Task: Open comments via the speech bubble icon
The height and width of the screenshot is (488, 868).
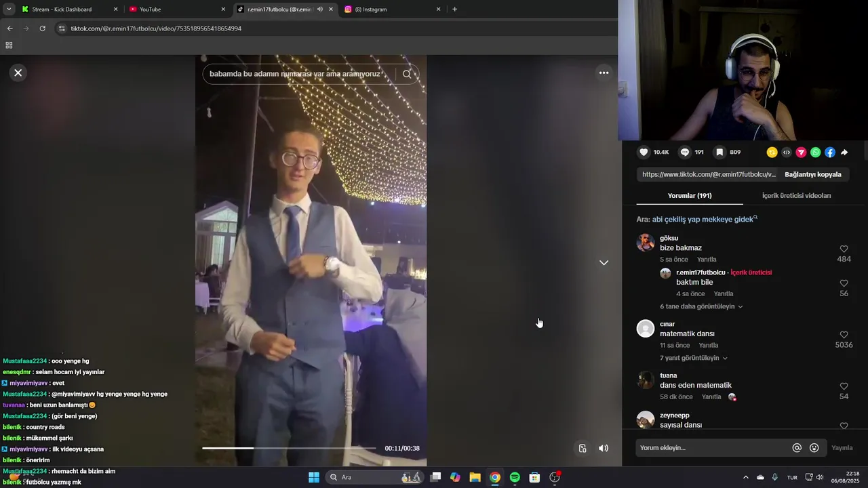Action: pos(685,152)
